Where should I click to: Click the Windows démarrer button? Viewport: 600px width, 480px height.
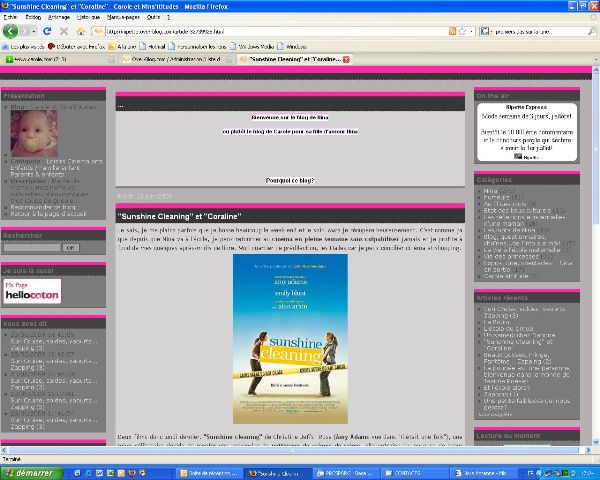tap(31, 473)
